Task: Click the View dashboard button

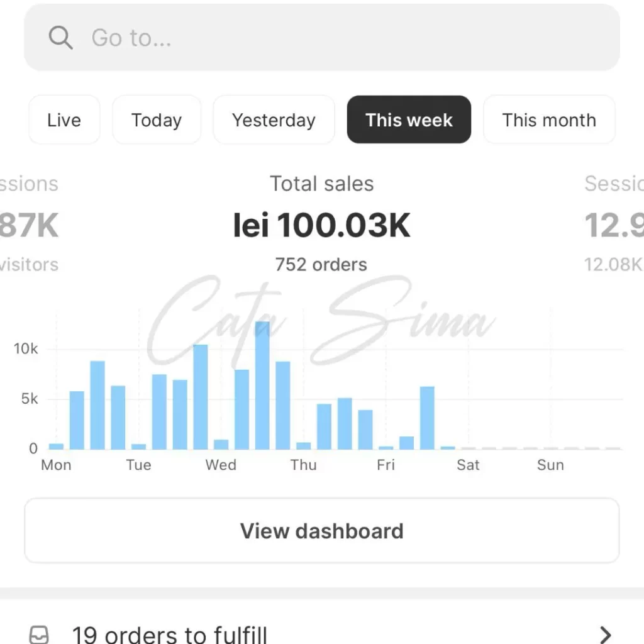Action: click(x=321, y=531)
